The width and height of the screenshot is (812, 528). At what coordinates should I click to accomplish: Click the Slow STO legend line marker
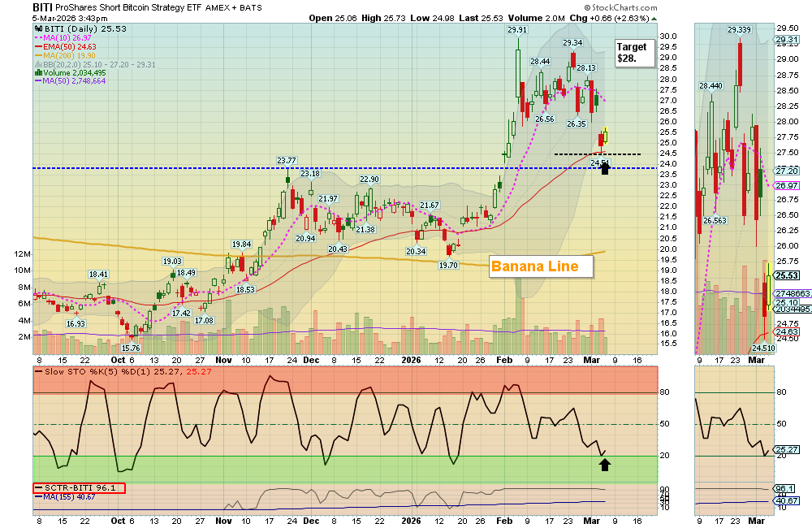[x=37, y=373]
